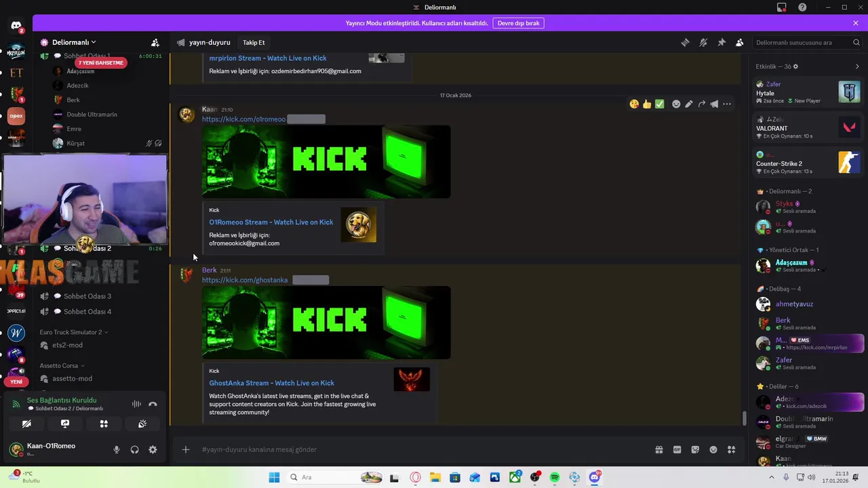Open Windows Start menu
Image resolution: width=868 pixels, height=488 pixels.
(x=274, y=477)
